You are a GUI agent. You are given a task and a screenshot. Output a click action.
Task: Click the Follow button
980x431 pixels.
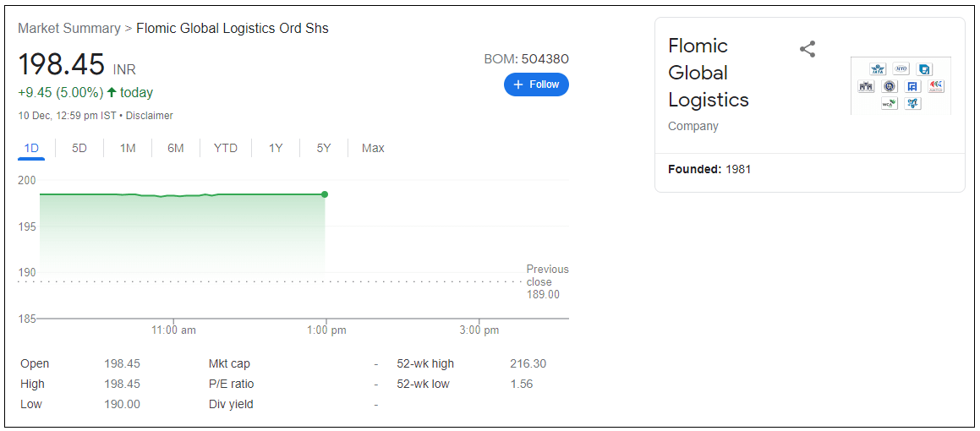pyautogui.click(x=536, y=85)
